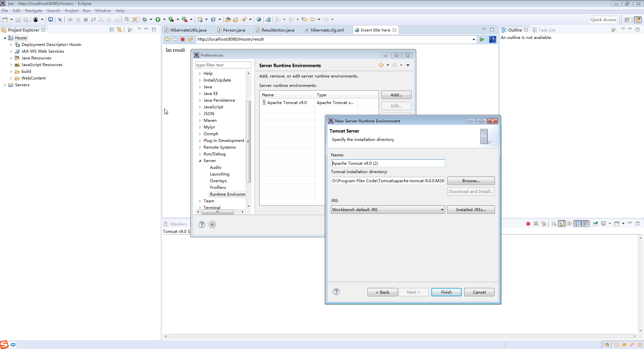Click the Preferences tree horizontal scrollbar
The image size is (644, 349).
coord(218,212)
